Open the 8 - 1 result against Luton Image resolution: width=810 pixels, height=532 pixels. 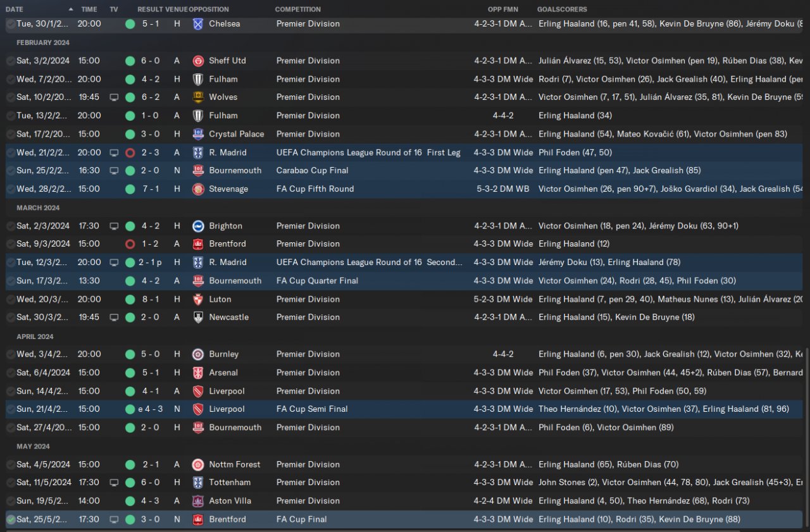click(151, 299)
